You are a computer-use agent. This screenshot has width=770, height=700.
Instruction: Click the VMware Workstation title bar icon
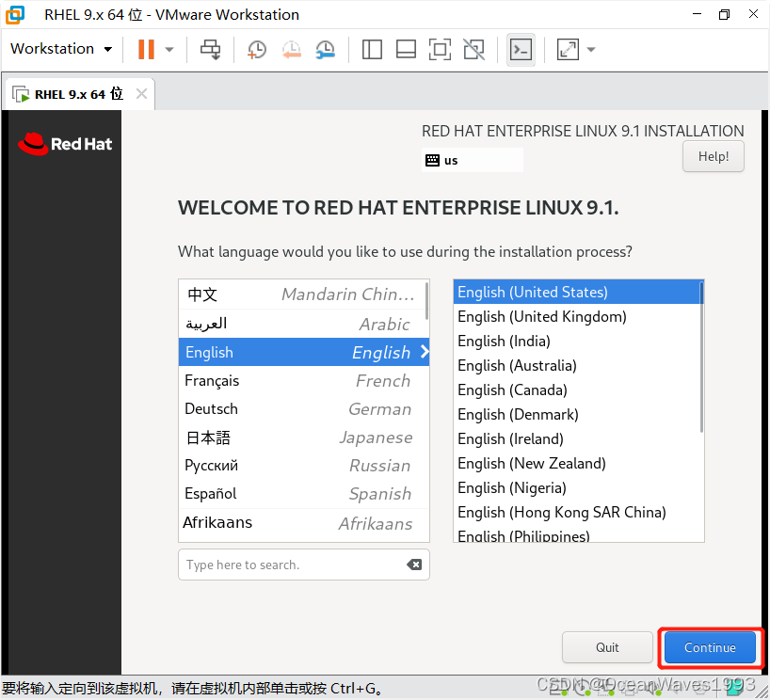pyautogui.click(x=15, y=15)
